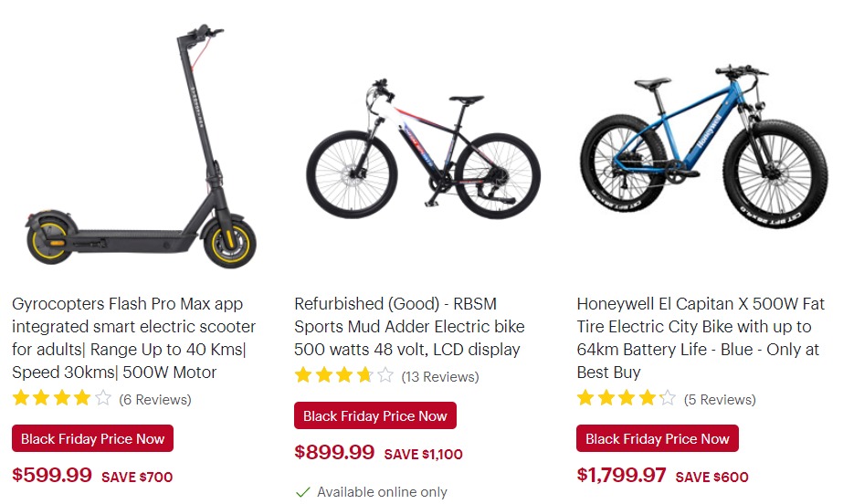Open the Honeywell El Capitan X product title
The width and height of the screenshot is (843, 504).
point(701,338)
